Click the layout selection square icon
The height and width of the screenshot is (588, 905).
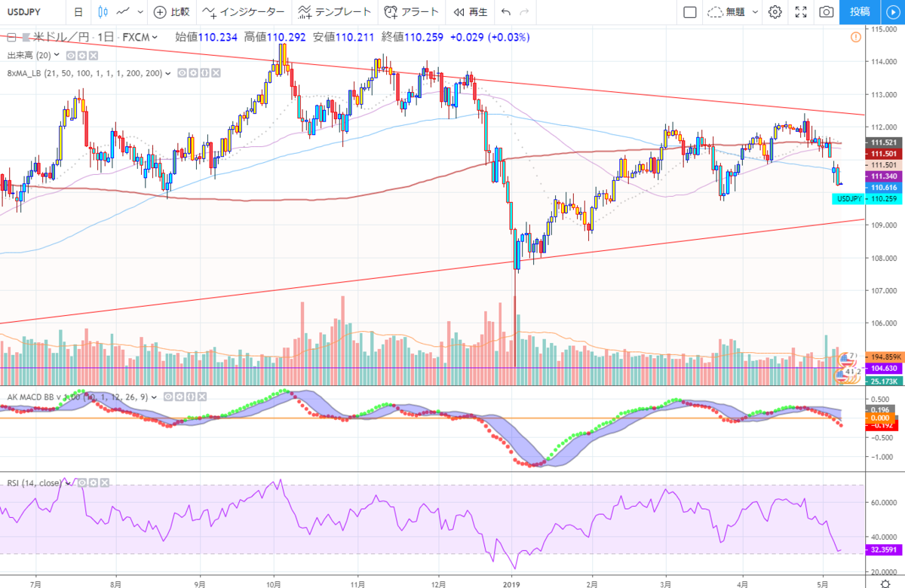coord(689,12)
